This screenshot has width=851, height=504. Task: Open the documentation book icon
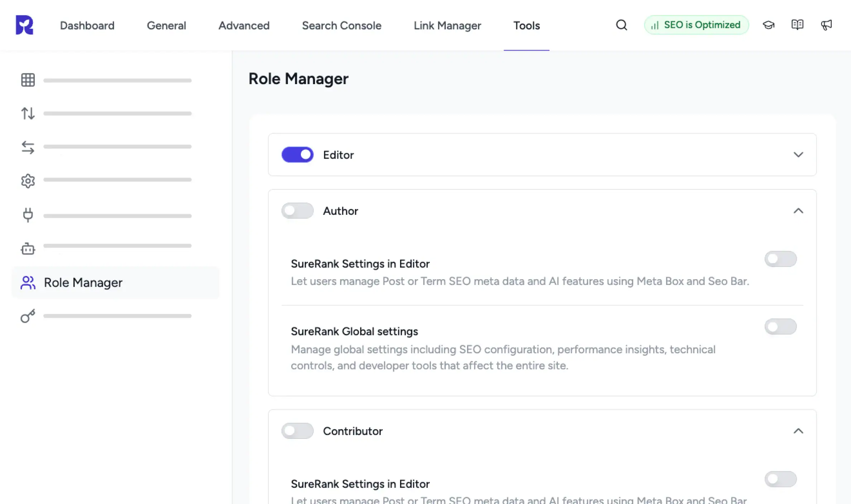click(x=797, y=25)
